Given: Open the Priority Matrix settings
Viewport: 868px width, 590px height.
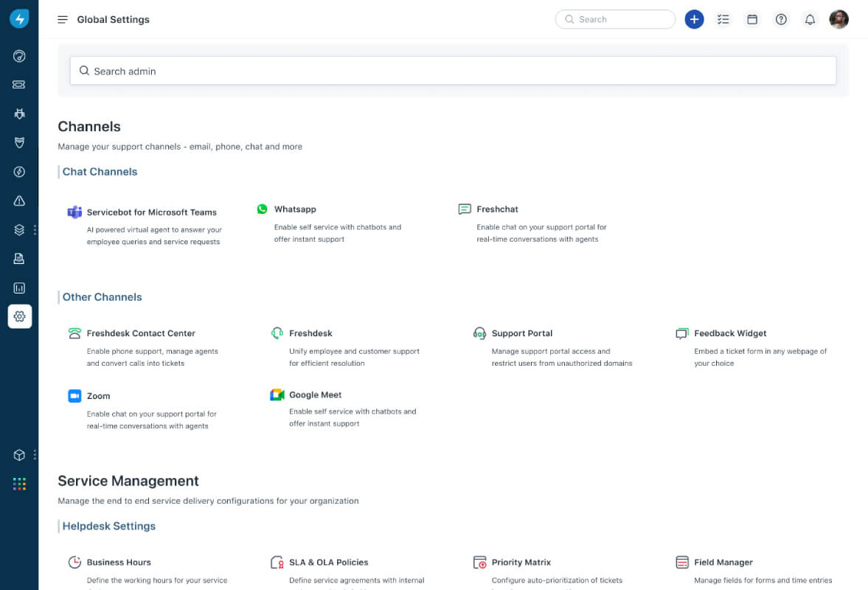Looking at the screenshot, I should pos(521,562).
